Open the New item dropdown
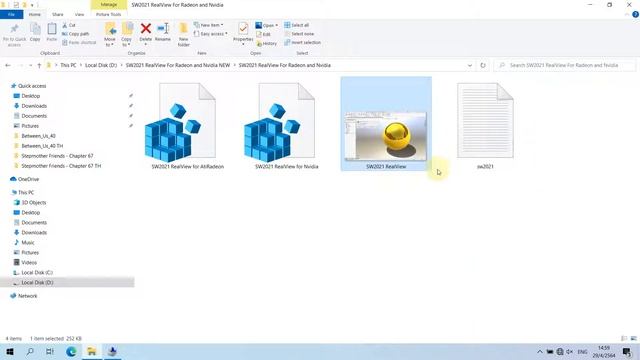Image resolution: width=640 pixels, height=360 pixels. (209, 25)
